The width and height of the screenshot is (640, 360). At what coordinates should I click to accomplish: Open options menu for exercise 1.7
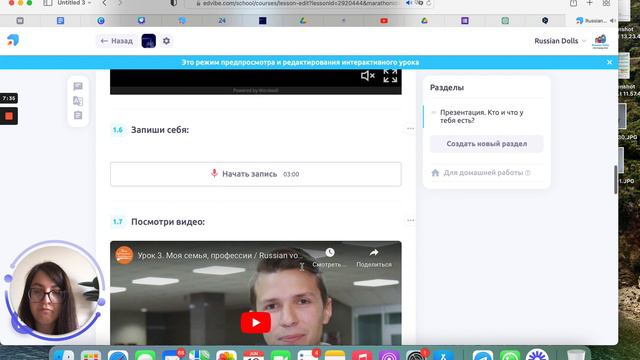[x=410, y=220]
